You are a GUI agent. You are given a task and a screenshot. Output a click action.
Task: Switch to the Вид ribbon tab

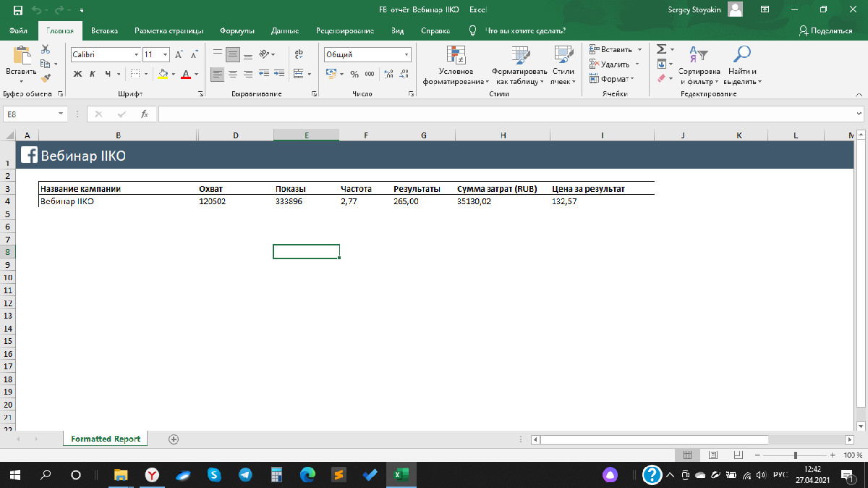click(x=397, y=31)
